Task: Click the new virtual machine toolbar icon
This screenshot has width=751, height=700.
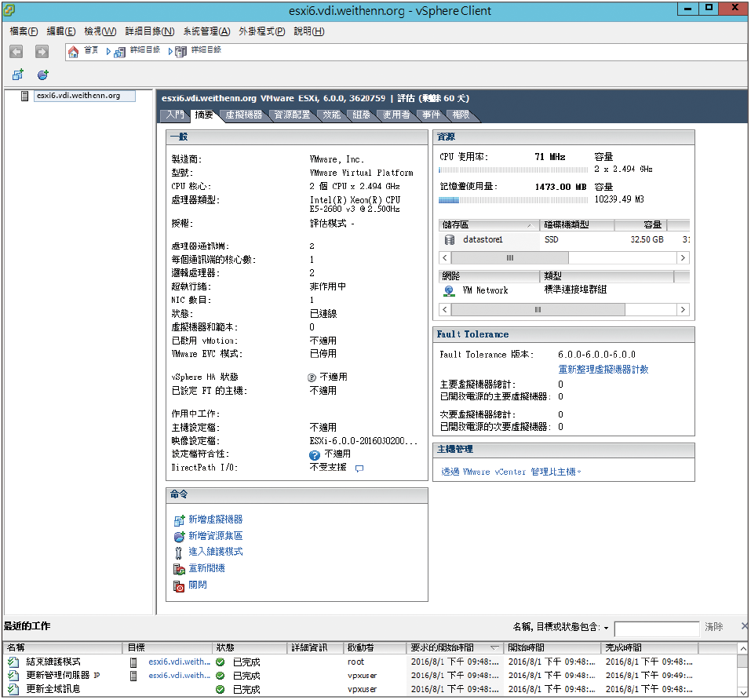Action: (18, 75)
